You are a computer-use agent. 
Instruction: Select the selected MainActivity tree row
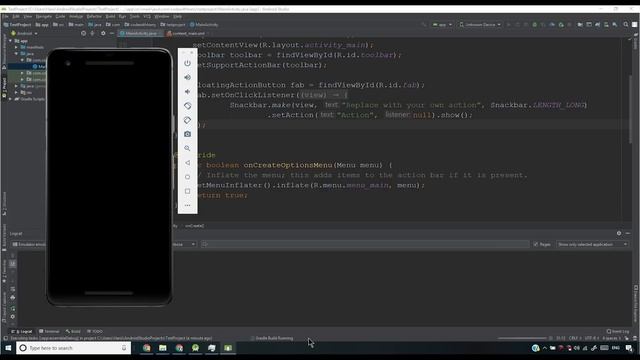[x=27, y=66]
